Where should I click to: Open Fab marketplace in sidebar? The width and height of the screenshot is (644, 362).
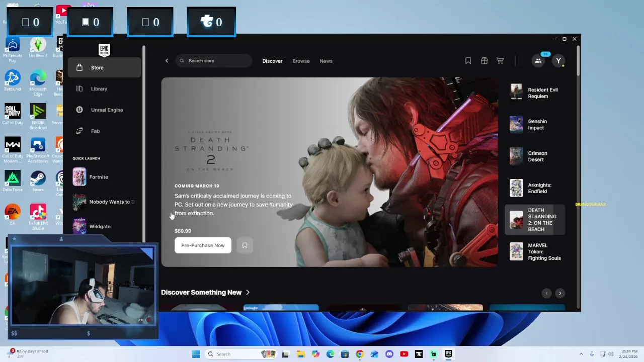point(104,131)
